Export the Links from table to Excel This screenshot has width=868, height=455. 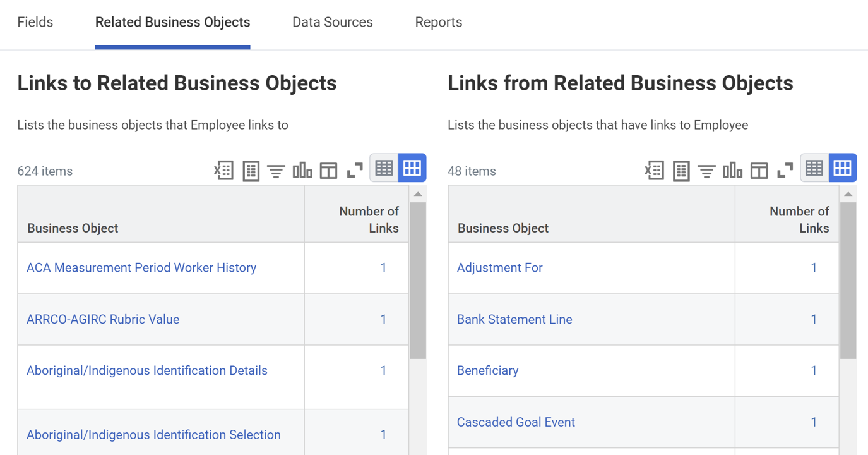654,170
